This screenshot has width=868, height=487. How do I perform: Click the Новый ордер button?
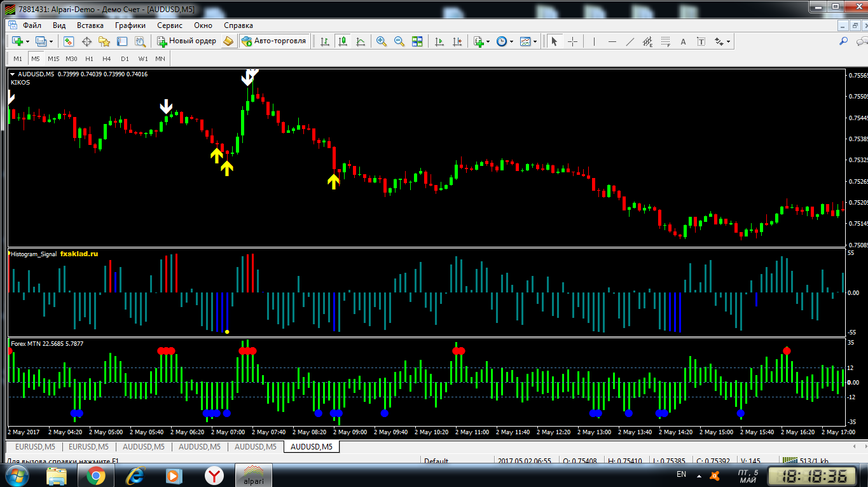click(x=187, y=41)
